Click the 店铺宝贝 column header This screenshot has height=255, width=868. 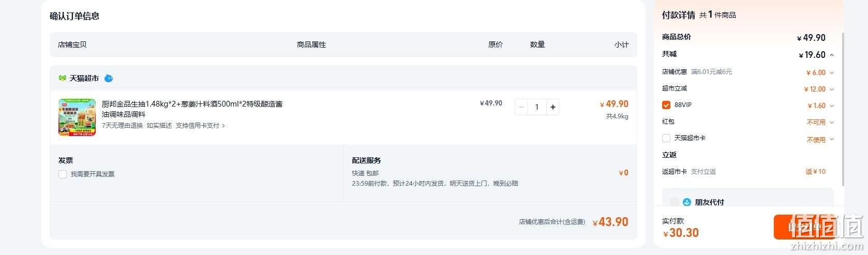pos(72,44)
